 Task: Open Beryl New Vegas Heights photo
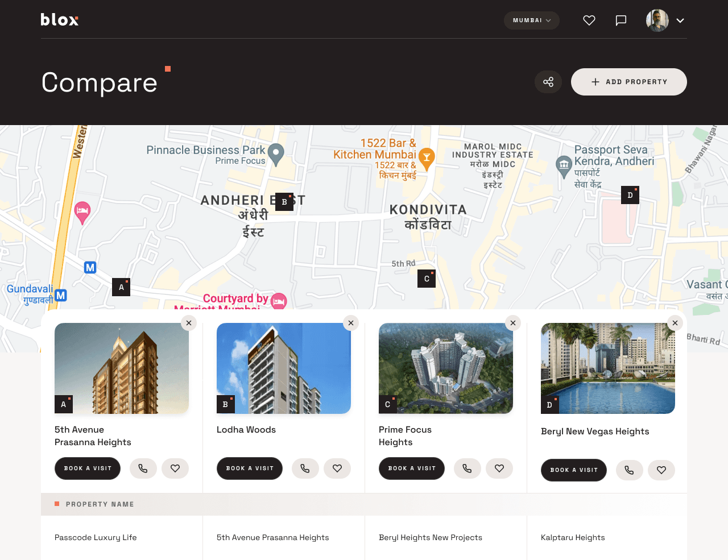click(x=608, y=368)
